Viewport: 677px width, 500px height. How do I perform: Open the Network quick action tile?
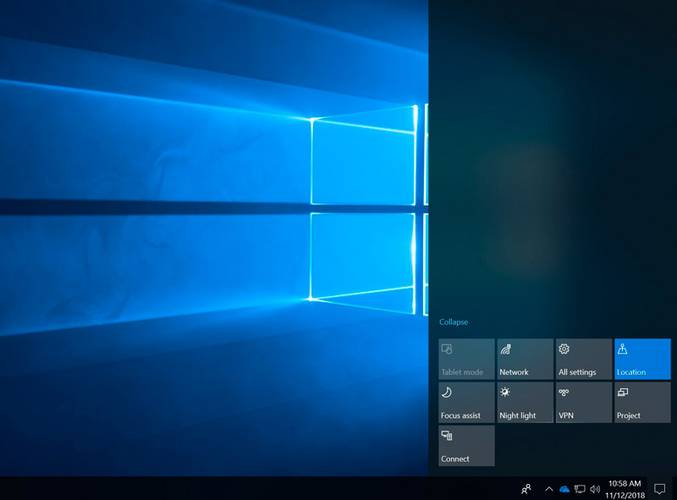[x=525, y=359]
